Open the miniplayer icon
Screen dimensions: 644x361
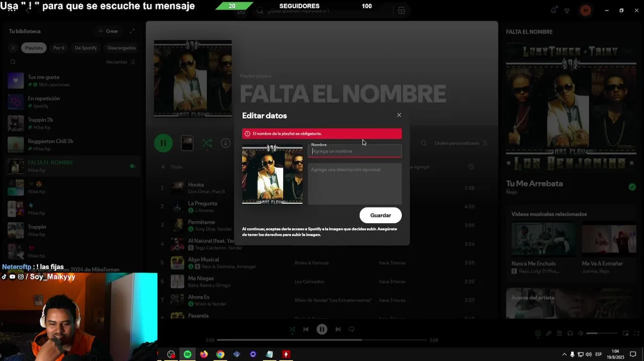pyautogui.click(x=625, y=333)
